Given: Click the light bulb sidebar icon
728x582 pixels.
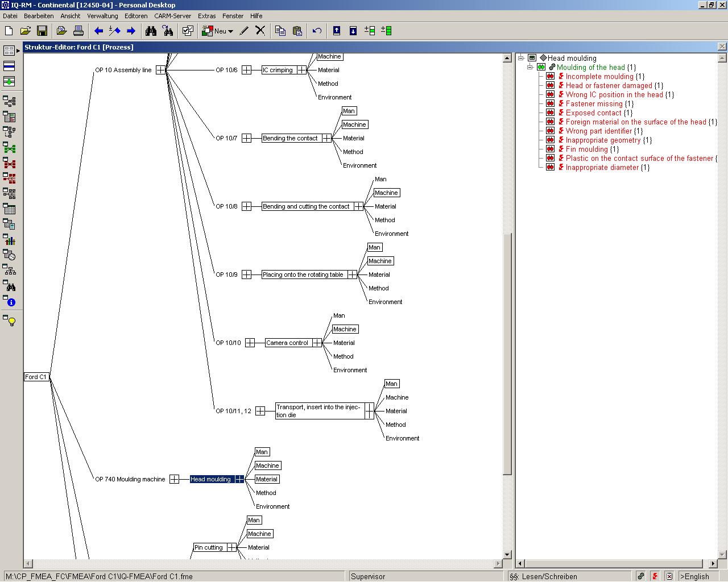Looking at the screenshot, I should tap(10, 321).
